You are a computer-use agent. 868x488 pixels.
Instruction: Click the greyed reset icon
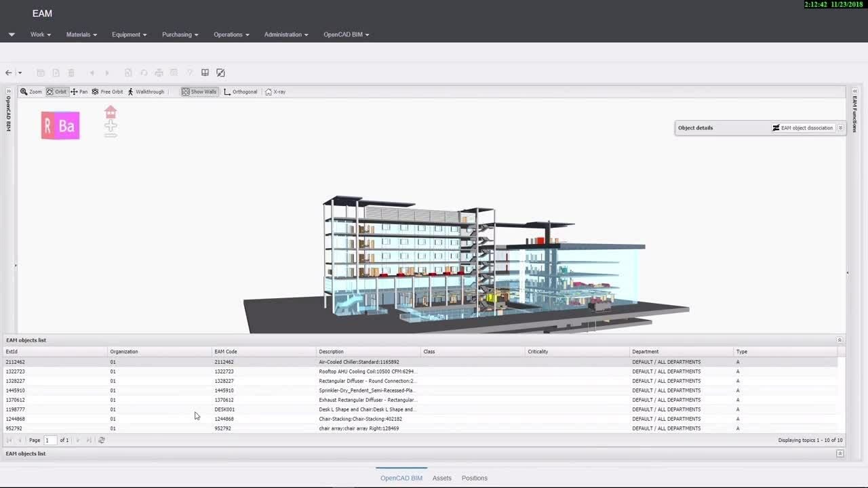point(143,73)
